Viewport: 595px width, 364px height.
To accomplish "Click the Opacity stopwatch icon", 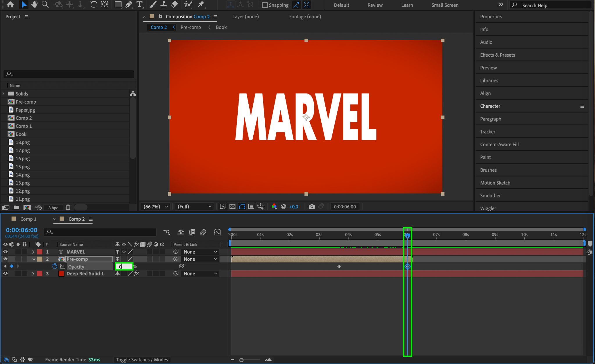I will click(55, 266).
